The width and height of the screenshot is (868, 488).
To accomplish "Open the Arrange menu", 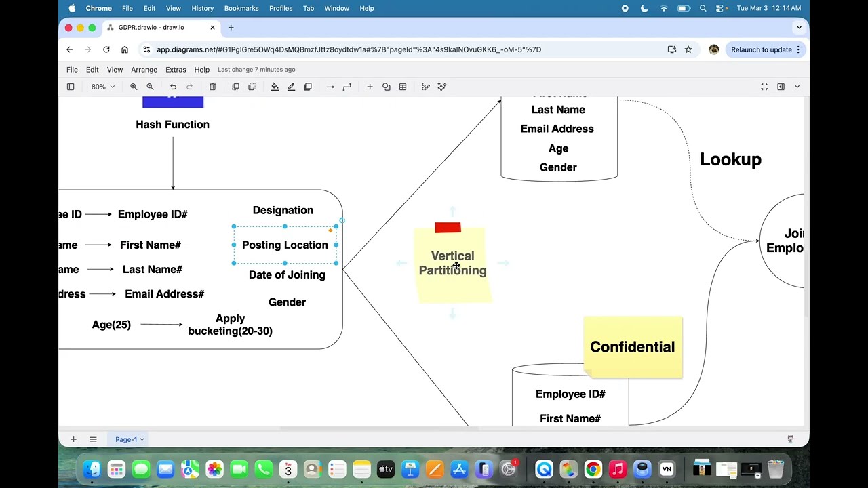I will click(x=144, y=70).
